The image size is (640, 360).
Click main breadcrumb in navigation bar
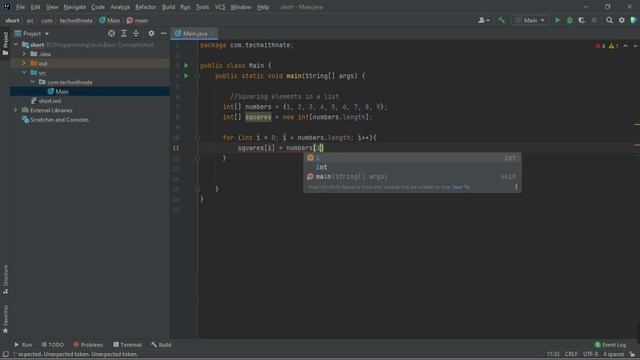pyautogui.click(x=137, y=20)
